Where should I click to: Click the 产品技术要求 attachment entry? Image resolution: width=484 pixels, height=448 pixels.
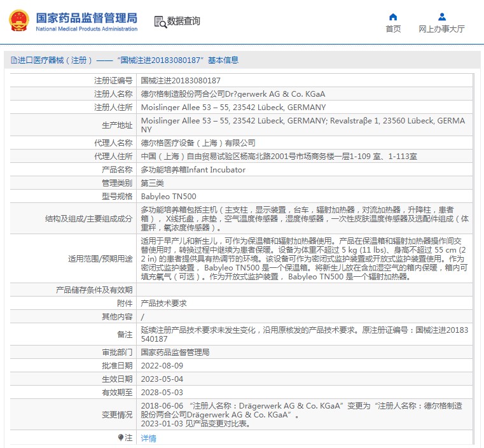click(x=163, y=304)
